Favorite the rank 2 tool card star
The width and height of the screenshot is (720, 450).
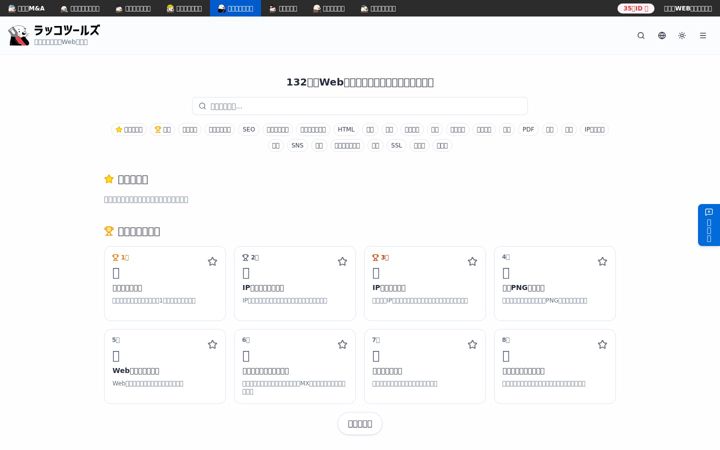pos(342,261)
